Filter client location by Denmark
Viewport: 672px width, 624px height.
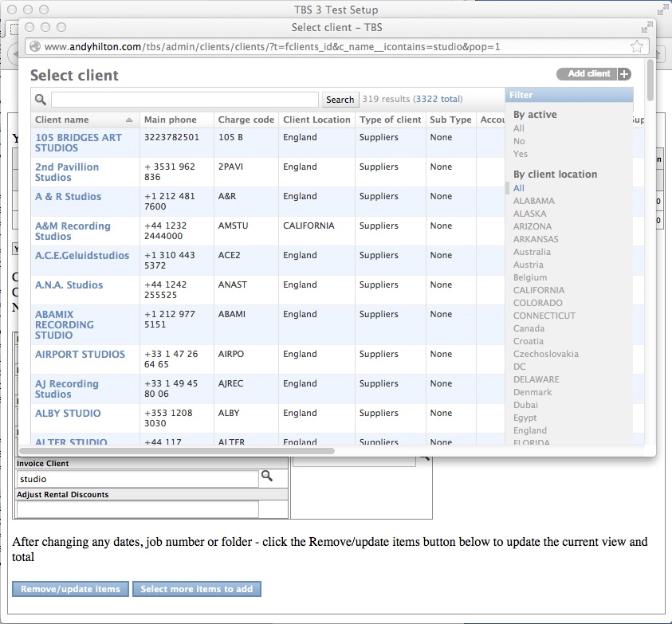pos(532,392)
